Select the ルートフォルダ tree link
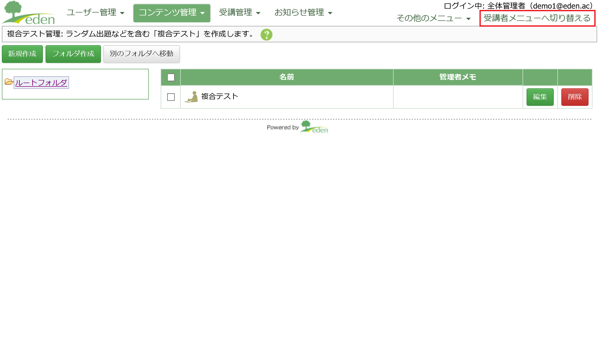 click(41, 83)
